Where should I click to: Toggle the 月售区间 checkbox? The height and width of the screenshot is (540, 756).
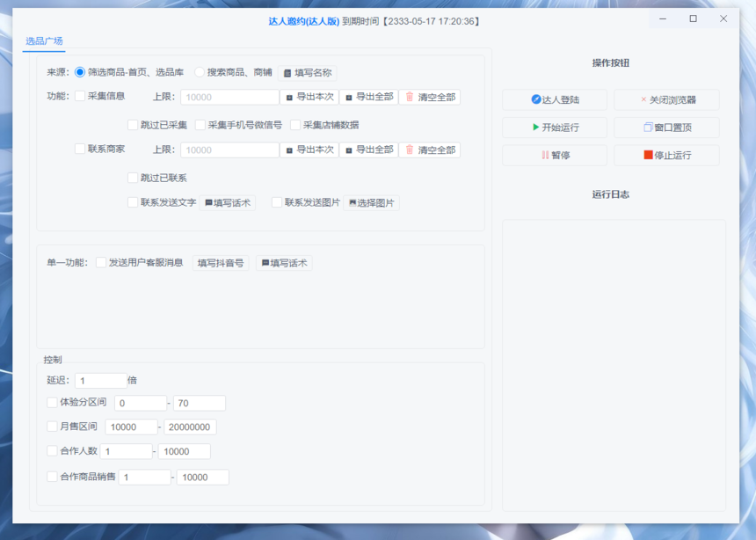[52, 427]
